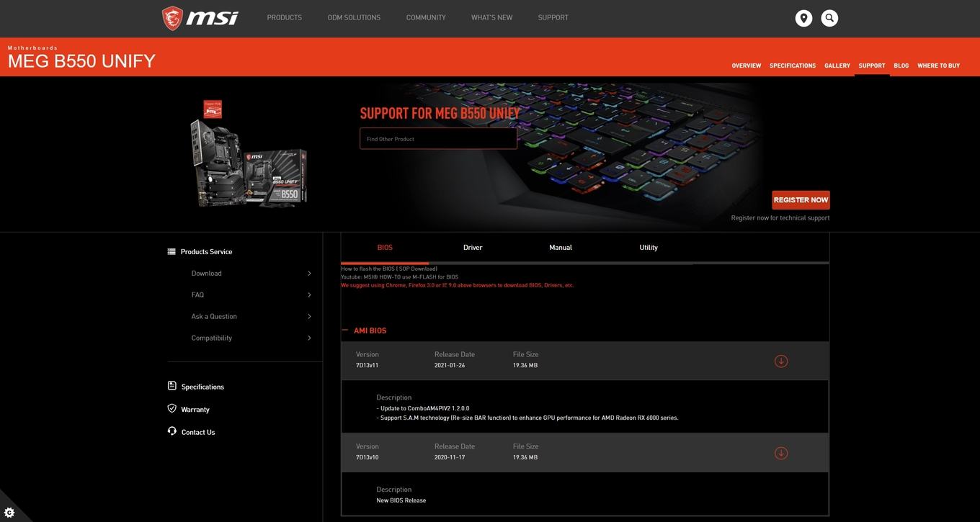Focus the Find Other Product field
Image resolution: width=980 pixels, height=522 pixels.
(438, 139)
